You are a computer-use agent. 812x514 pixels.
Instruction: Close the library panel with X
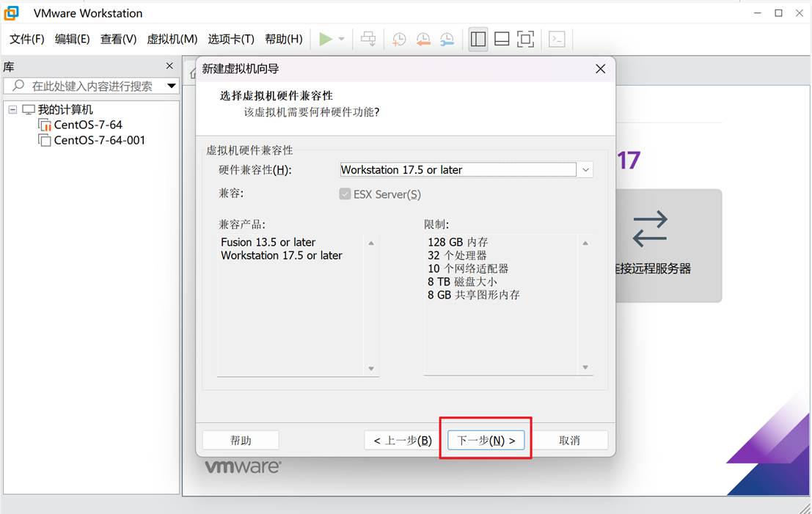point(169,66)
